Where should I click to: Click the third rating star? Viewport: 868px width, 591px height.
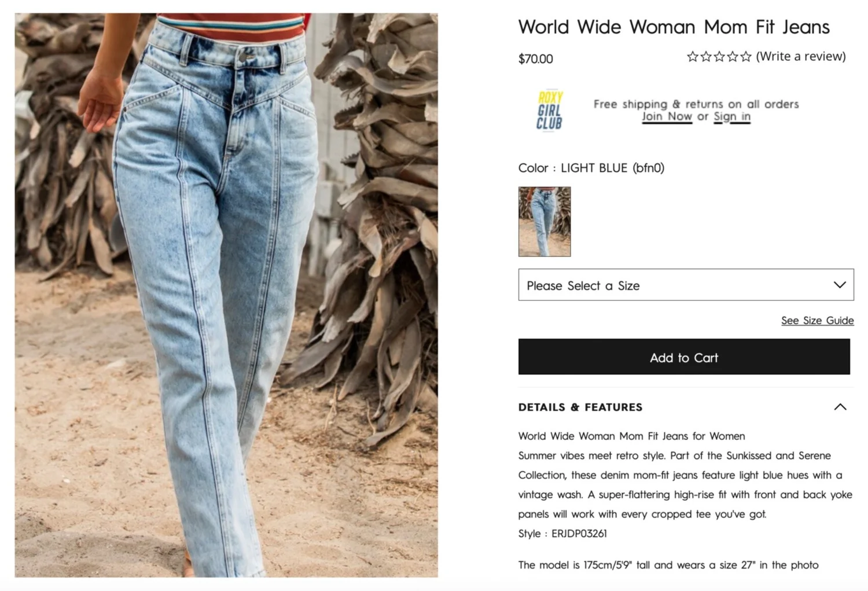719,56
